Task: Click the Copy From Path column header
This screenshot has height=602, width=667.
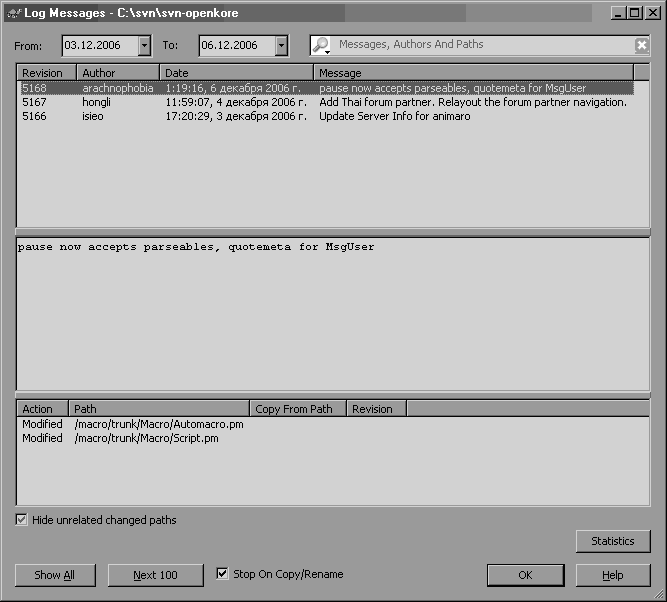Action: [x=298, y=409]
